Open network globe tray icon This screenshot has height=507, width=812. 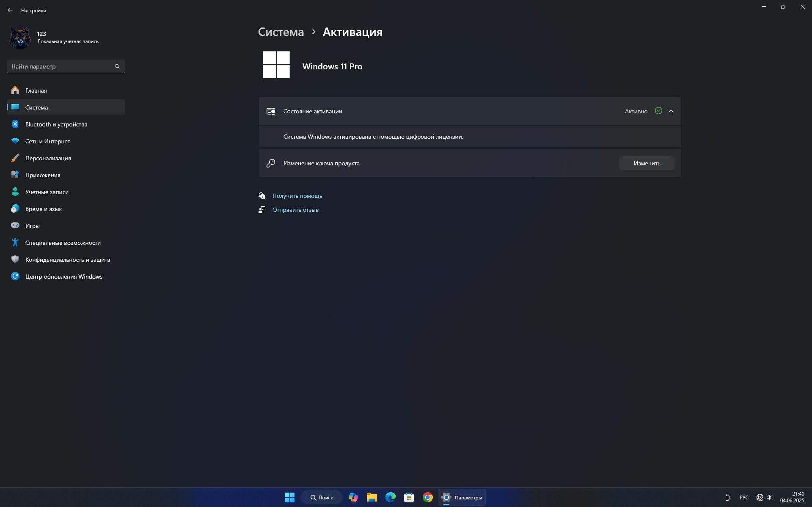coord(760,497)
